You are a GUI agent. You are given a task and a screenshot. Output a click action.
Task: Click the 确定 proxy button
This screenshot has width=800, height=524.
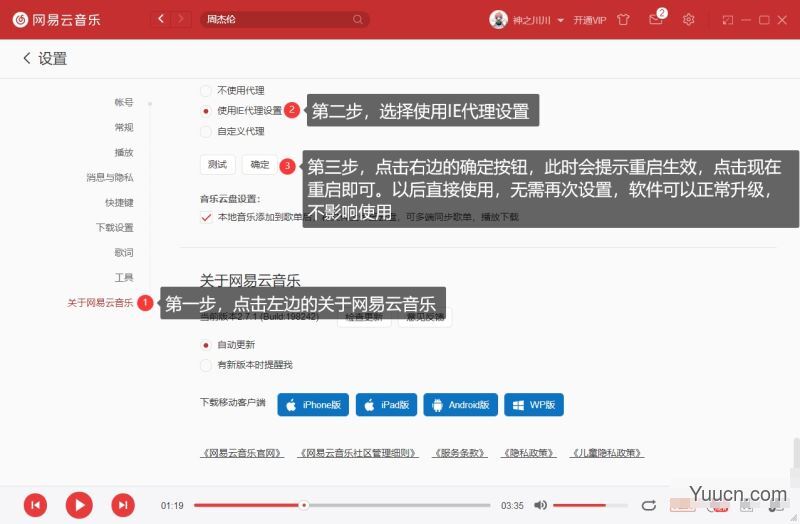[260, 164]
